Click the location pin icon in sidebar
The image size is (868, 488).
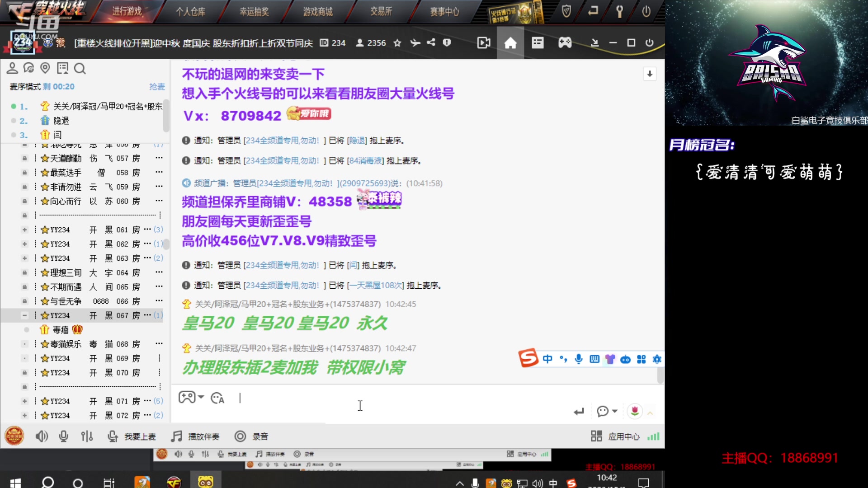[x=45, y=68]
